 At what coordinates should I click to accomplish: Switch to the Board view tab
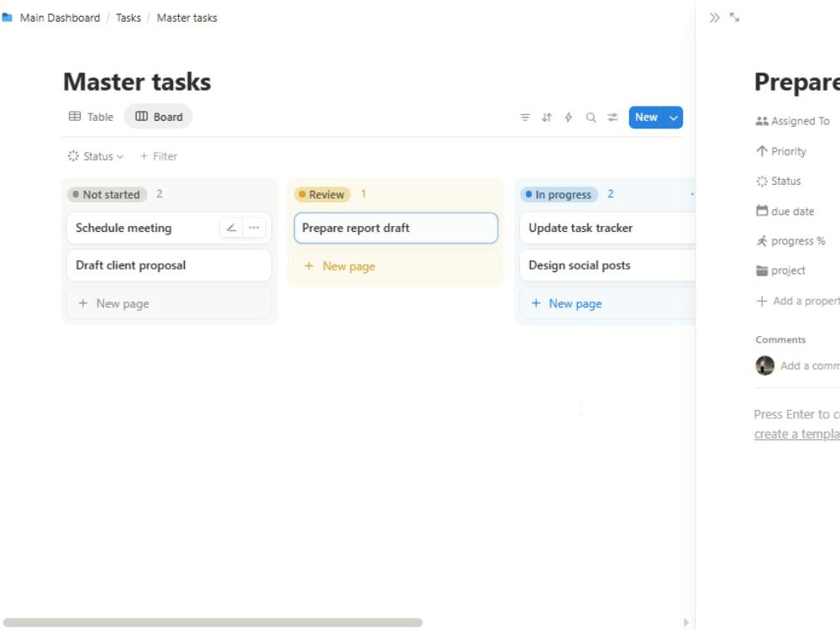pyautogui.click(x=159, y=117)
